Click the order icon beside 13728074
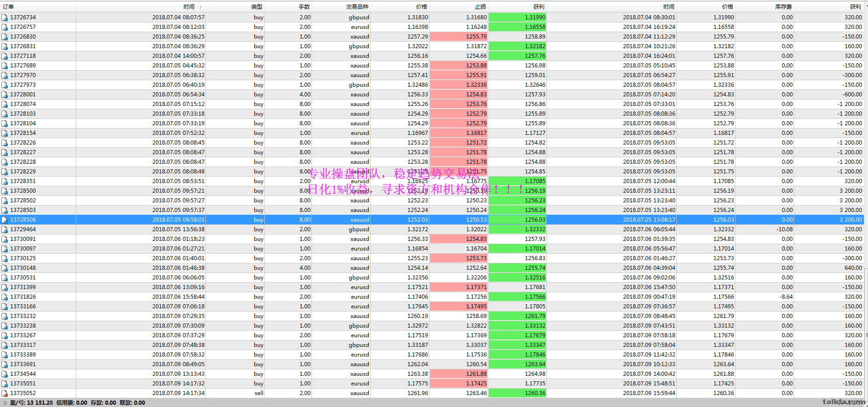868x407 pixels. coord(5,104)
